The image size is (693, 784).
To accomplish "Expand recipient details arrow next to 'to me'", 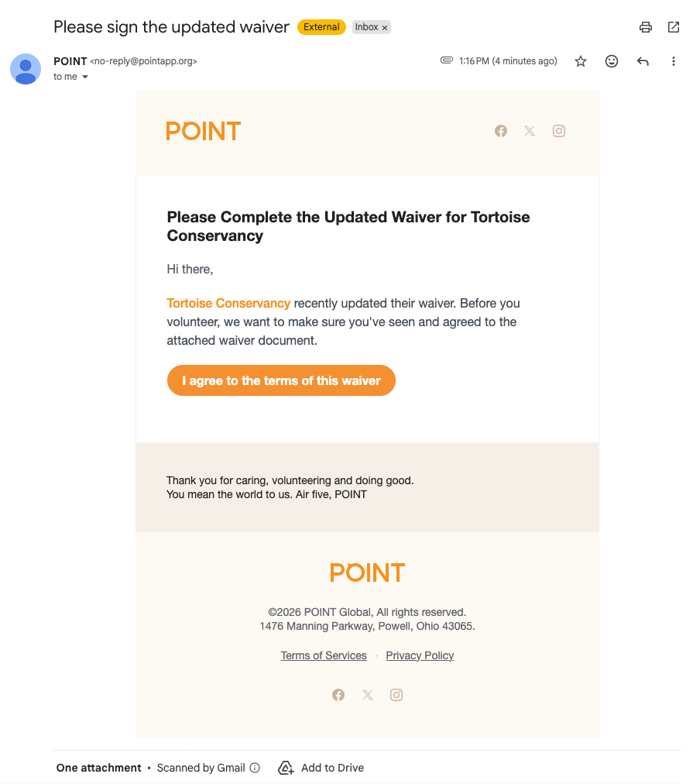I will point(85,77).
